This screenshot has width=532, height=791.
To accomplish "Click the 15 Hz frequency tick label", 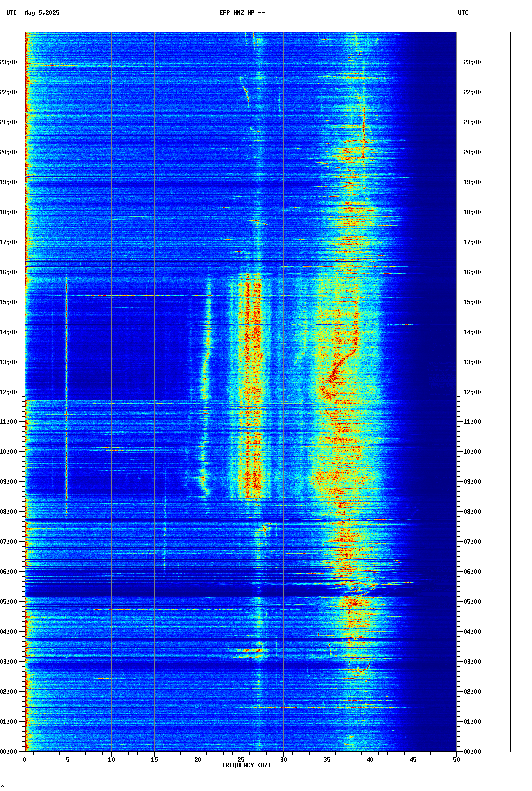I will click(154, 760).
